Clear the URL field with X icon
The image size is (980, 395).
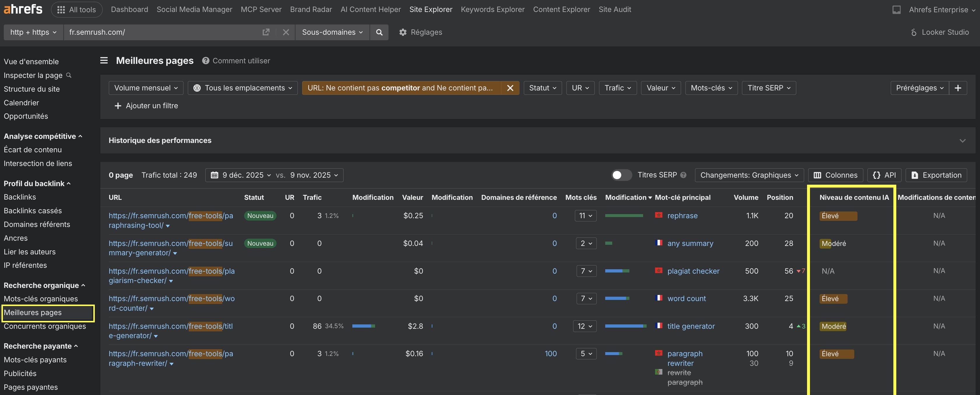(286, 32)
